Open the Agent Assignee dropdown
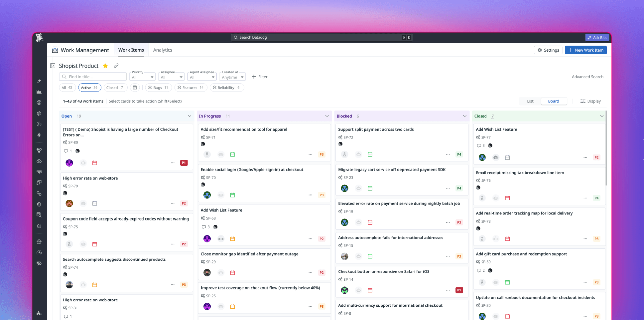The width and height of the screenshot is (644, 320). (x=202, y=77)
